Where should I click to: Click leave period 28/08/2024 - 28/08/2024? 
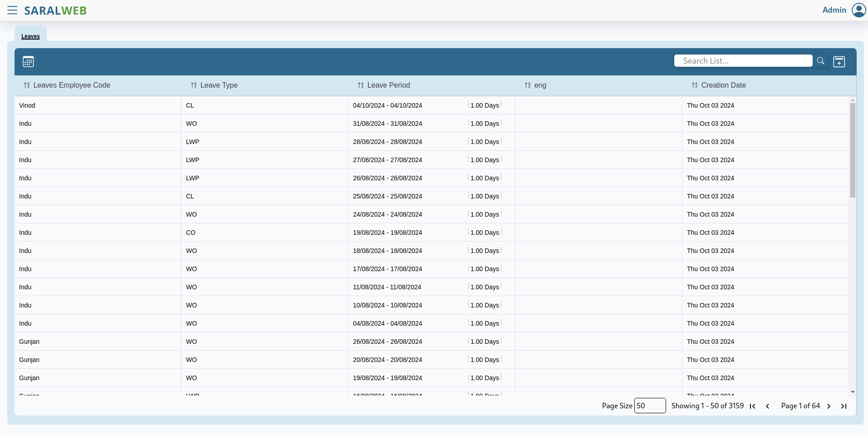click(x=387, y=142)
